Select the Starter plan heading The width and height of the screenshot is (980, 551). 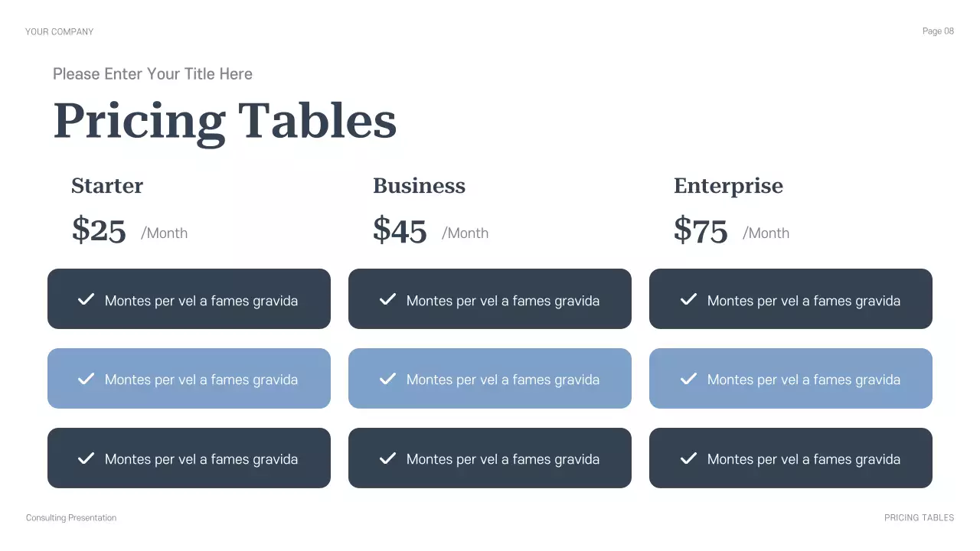click(x=107, y=186)
